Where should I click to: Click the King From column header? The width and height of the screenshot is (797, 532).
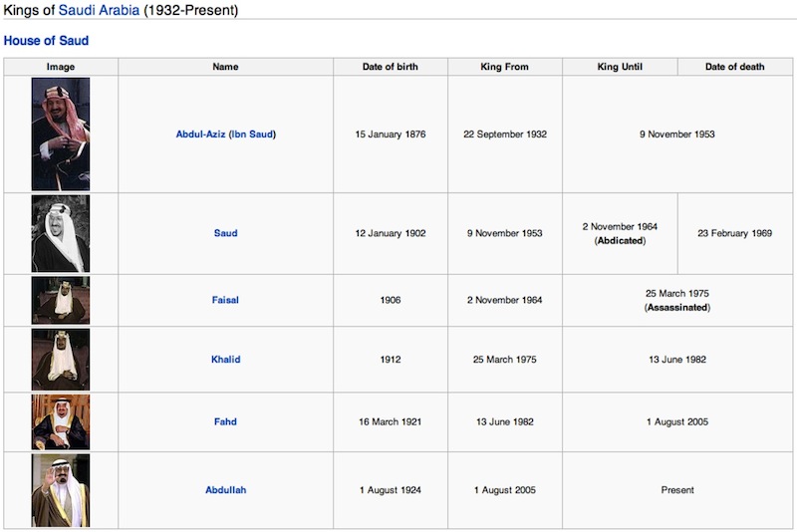(x=505, y=67)
